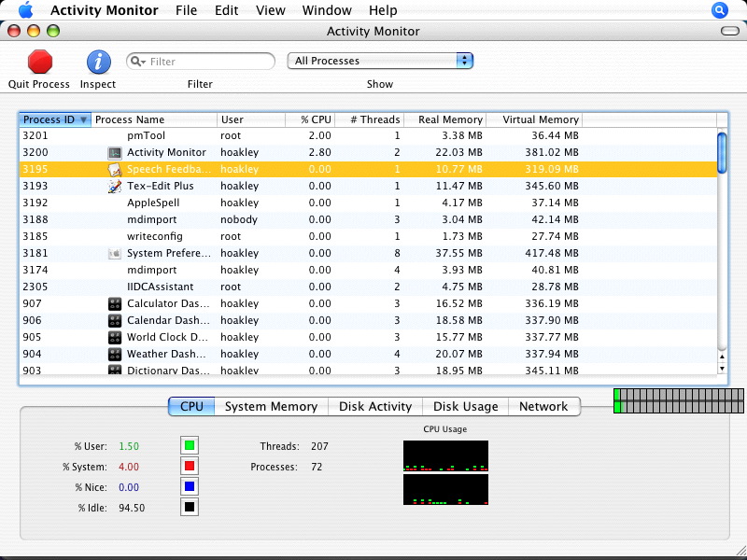Viewport: 747px width, 560px height.
Task: Click the magnifier icon in Filter field
Action: click(137, 62)
